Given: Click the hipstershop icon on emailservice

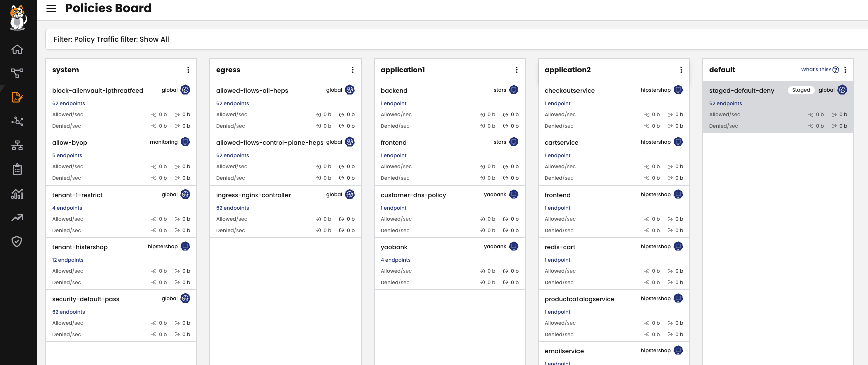Looking at the screenshot, I should 678,350.
